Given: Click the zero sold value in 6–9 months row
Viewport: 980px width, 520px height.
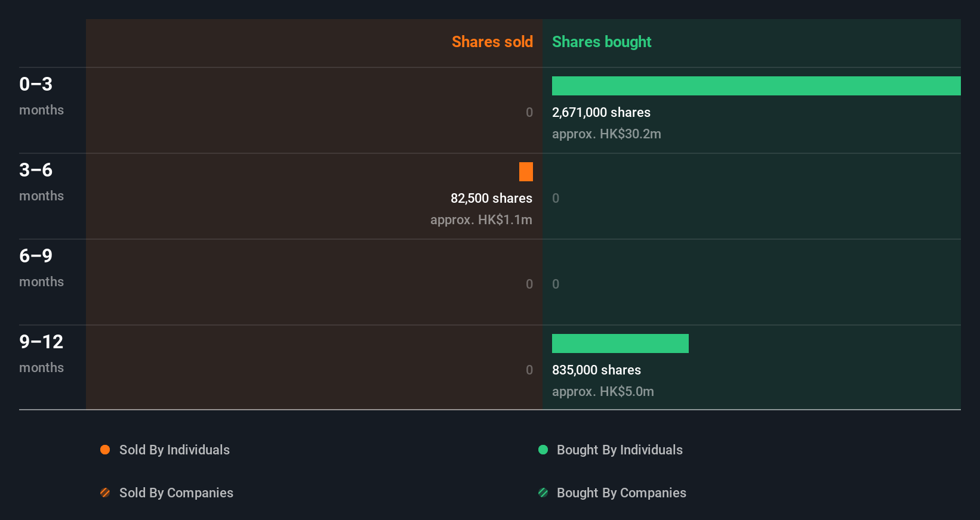Looking at the screenshot, I should [x=529, y=284].
